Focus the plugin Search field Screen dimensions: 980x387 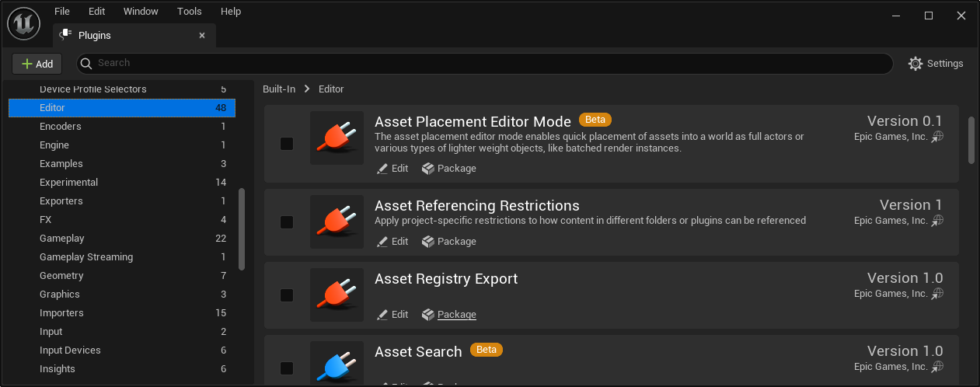(485, 64)
